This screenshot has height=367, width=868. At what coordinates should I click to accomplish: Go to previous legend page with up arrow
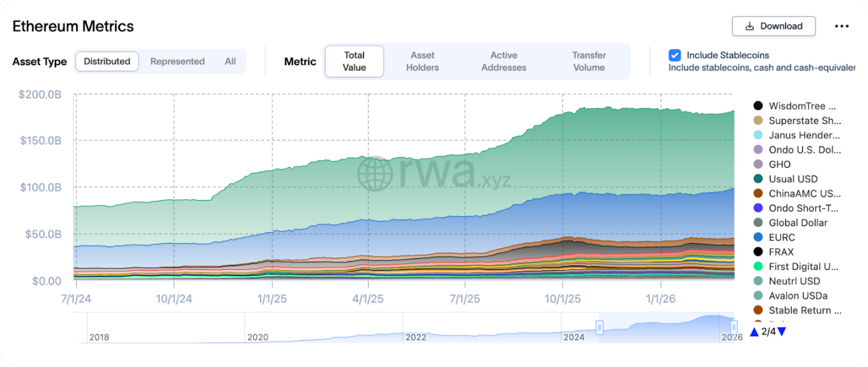coord(754,332)
